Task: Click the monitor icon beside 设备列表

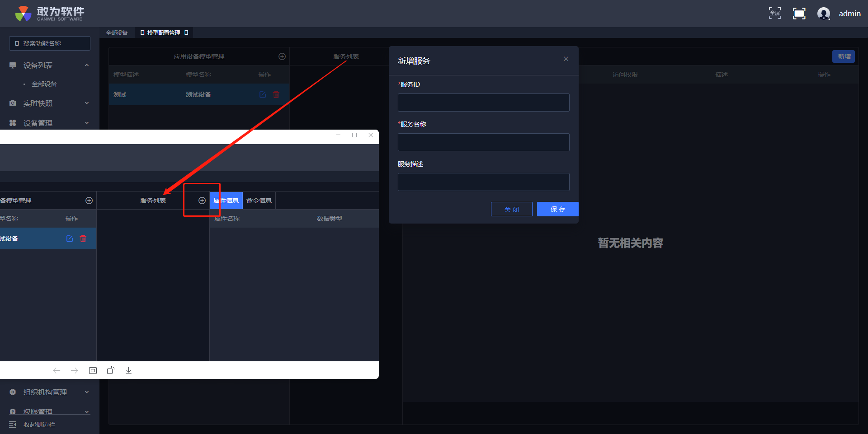Action: [x=13, y=65]
